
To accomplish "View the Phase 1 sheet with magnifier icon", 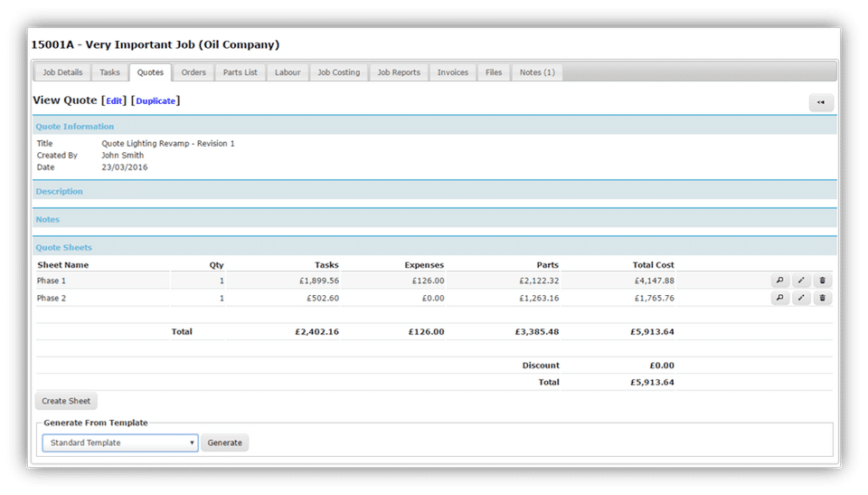I will pos(779,281).
